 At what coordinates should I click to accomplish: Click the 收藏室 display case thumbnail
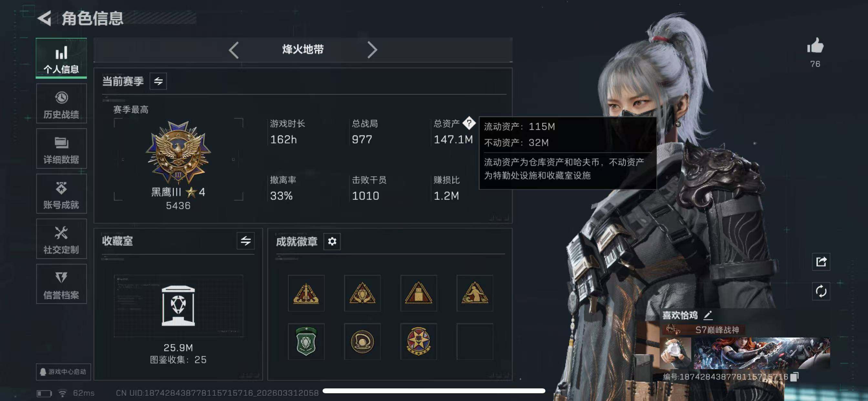point(178,306)
